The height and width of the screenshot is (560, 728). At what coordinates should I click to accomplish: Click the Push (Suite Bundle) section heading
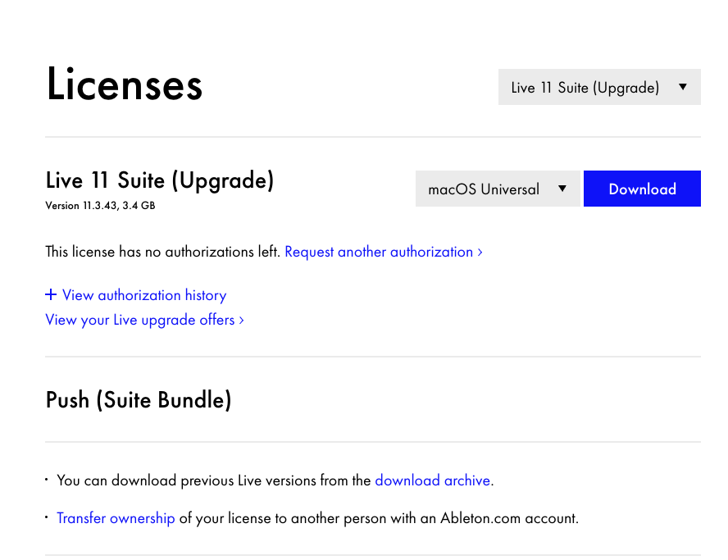tap(139, 400)
